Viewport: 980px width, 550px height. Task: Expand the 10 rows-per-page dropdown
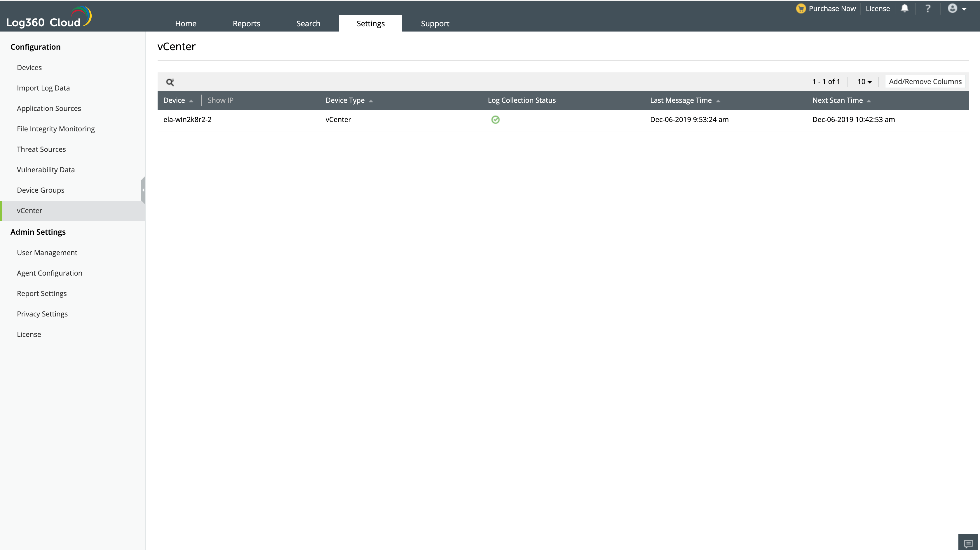[864, 81]
